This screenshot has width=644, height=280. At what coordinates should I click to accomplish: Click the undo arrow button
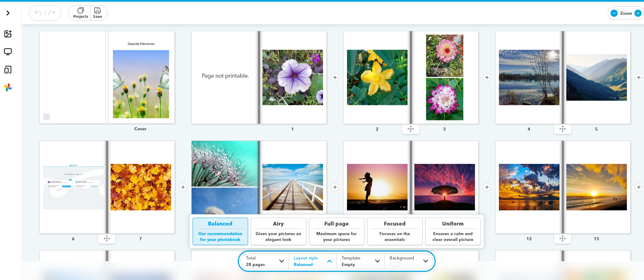coord(38,13)
